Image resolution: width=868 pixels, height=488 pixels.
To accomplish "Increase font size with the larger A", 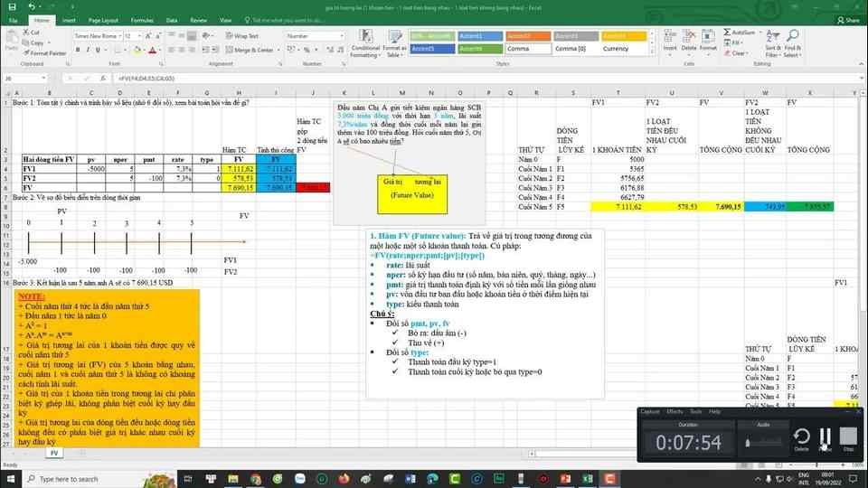I will click(x=147, y=36).
